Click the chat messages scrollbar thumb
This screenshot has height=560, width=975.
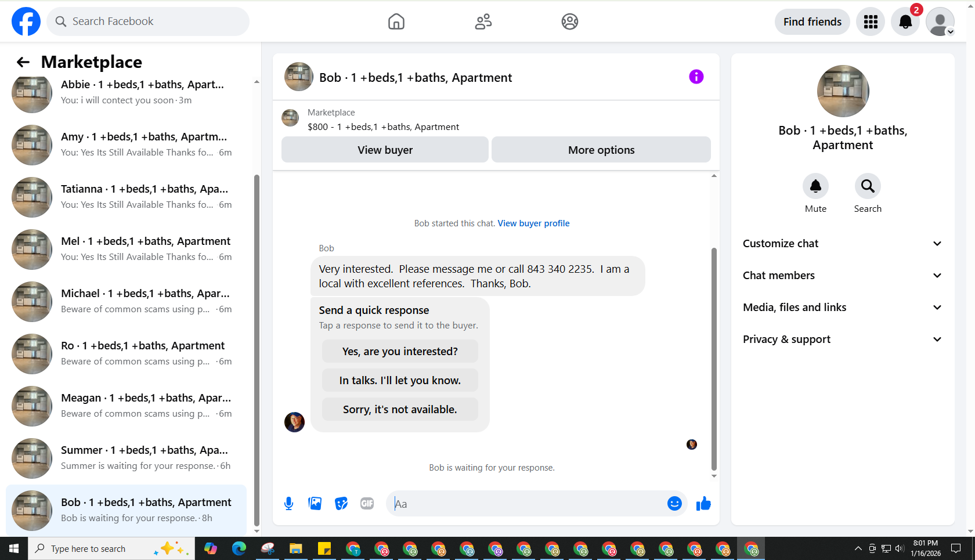click(x=714, y=359)
